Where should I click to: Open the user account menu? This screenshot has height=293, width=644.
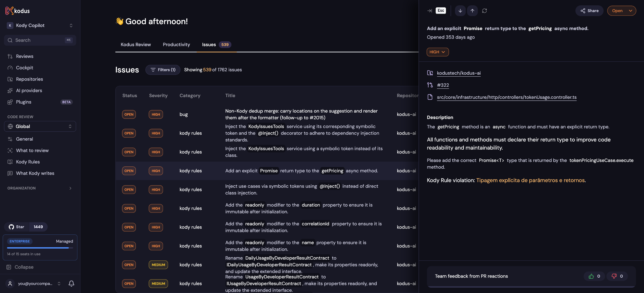point(34,283)
